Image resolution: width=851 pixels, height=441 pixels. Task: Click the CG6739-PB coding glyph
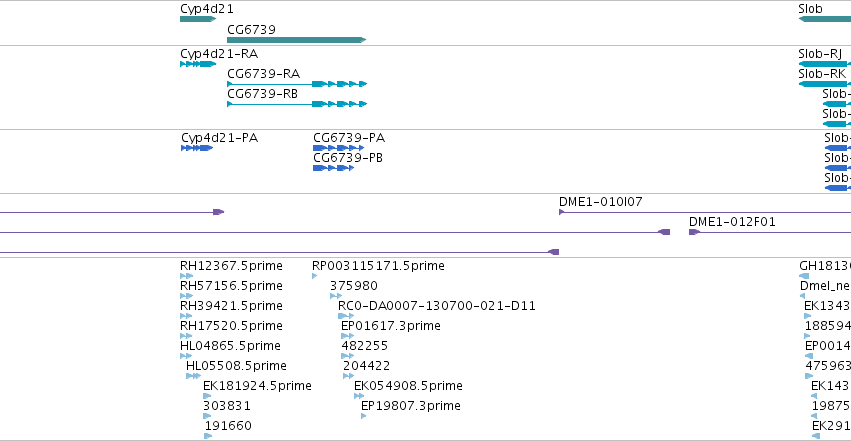pyautogui.click(x=333, y=168)
